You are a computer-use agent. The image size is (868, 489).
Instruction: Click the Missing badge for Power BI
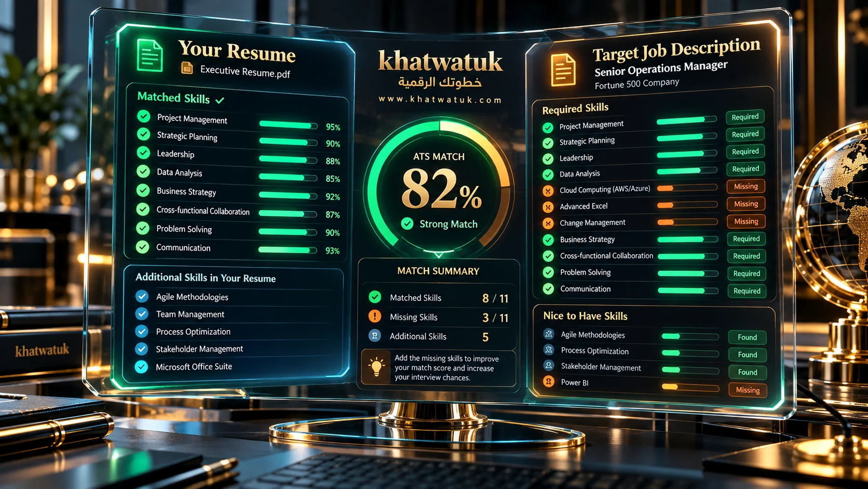click(x=748, y=390)
